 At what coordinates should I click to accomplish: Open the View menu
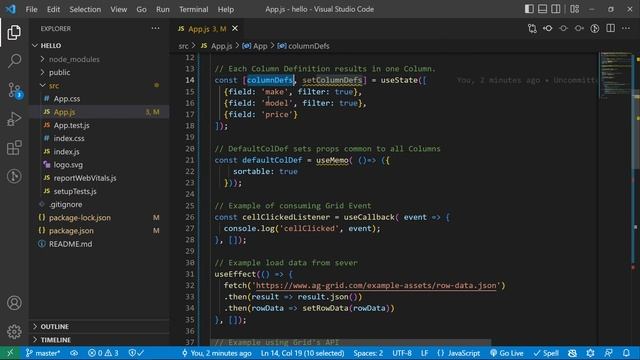pos(118,9)
